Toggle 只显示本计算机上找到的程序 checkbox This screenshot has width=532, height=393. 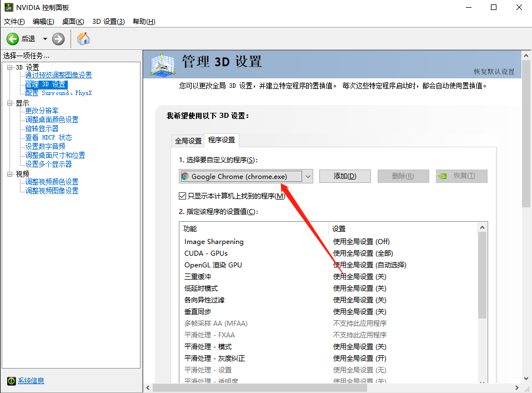pos(182,195)
